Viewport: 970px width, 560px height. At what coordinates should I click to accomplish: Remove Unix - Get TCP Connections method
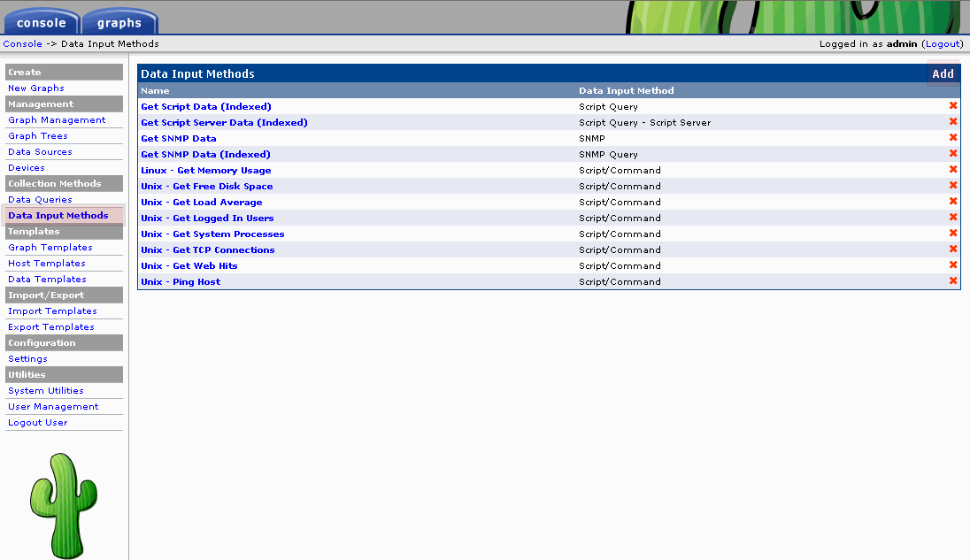point(953,249)
